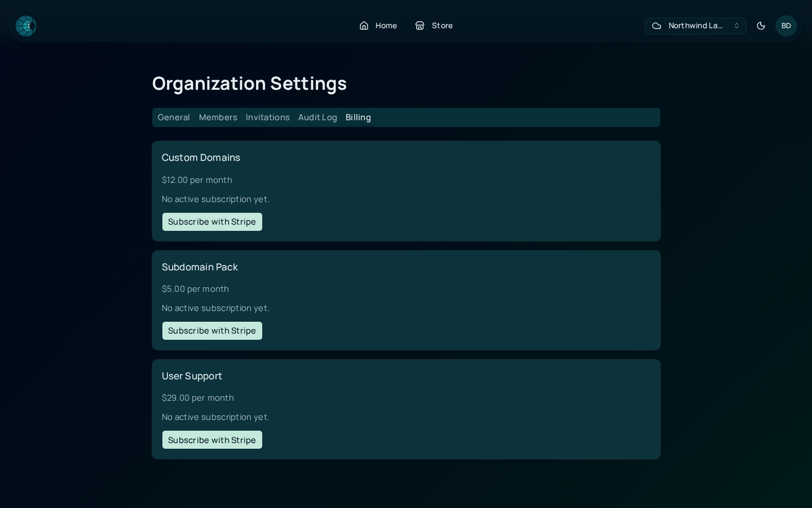Click the Organization Settings heading
The height and width of the screenshot is (508, 812).
[249, 84]
